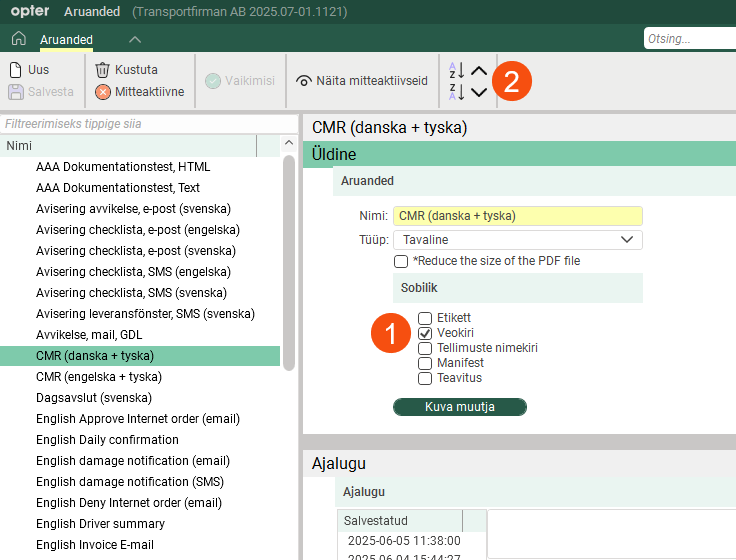The height and width of the screenshot is (560, 736).
Task: Click the home icon in the tab bar
Action: (18, 39)
